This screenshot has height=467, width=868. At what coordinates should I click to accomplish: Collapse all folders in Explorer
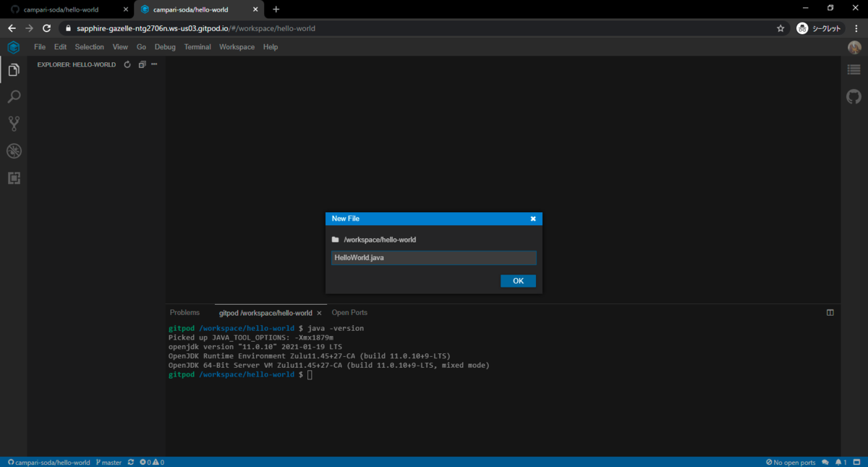click(x=142, y=64)
